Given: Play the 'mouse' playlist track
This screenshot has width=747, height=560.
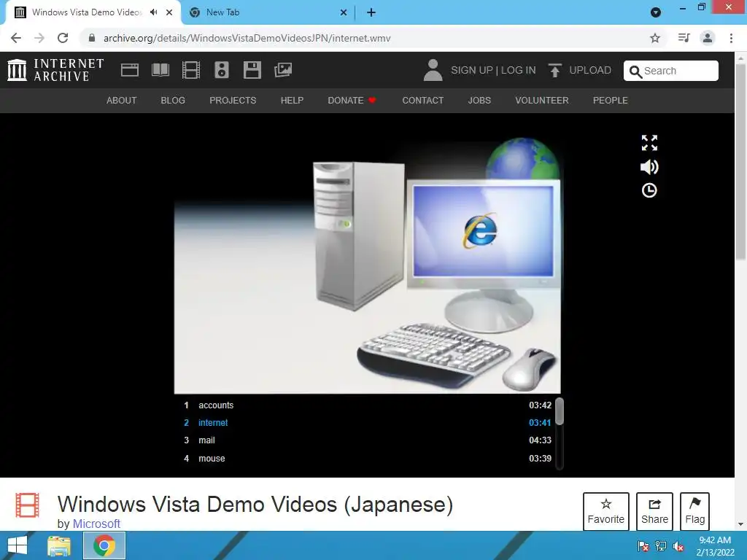Looking at the screenshot, I should click(368, 459).
